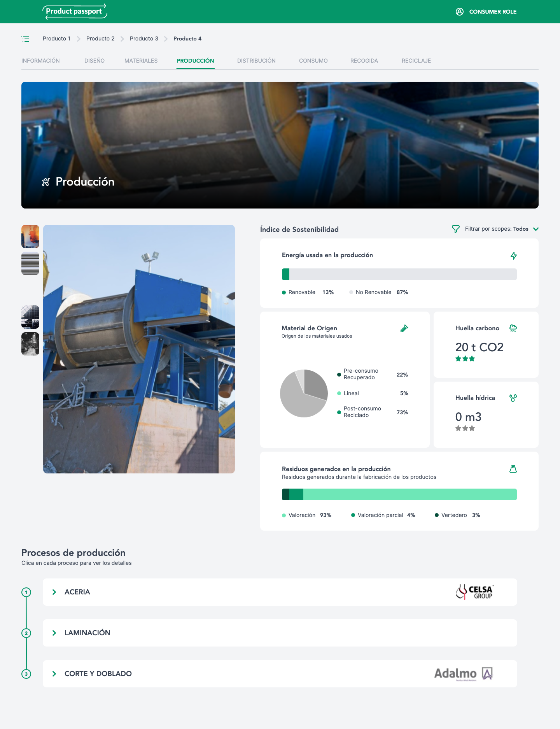
Task: Click the CONSUMER ROLE label
Action: (493, 12)
